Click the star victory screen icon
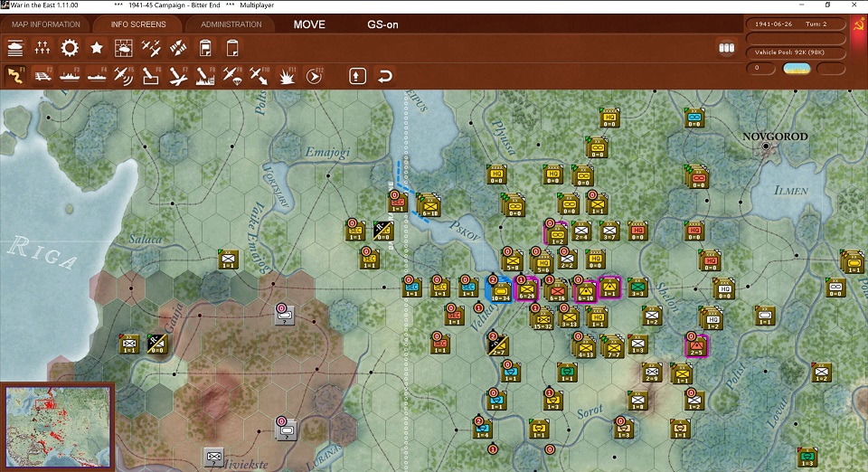This screenshot has width=868, height=472. coord(97,49)
